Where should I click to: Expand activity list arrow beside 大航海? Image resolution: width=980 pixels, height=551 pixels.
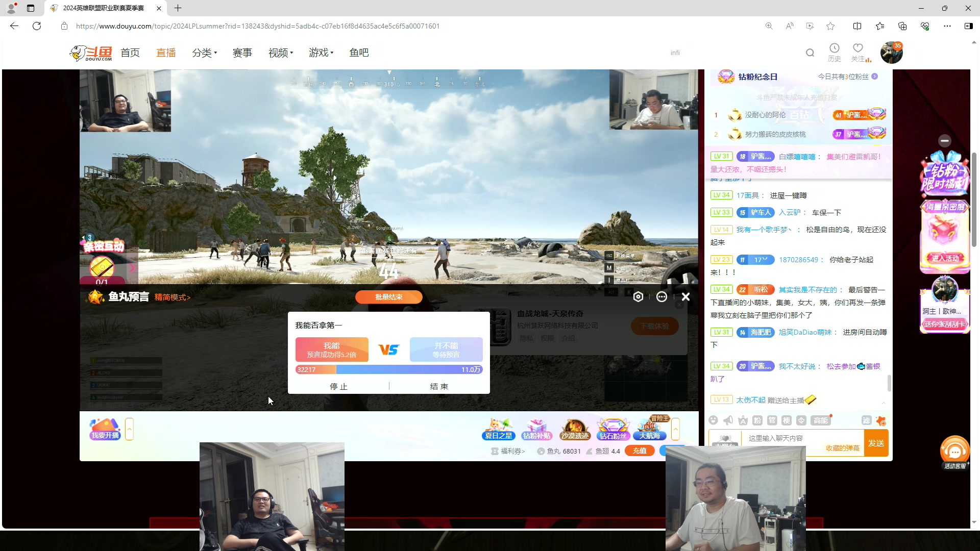click(675, 429)
